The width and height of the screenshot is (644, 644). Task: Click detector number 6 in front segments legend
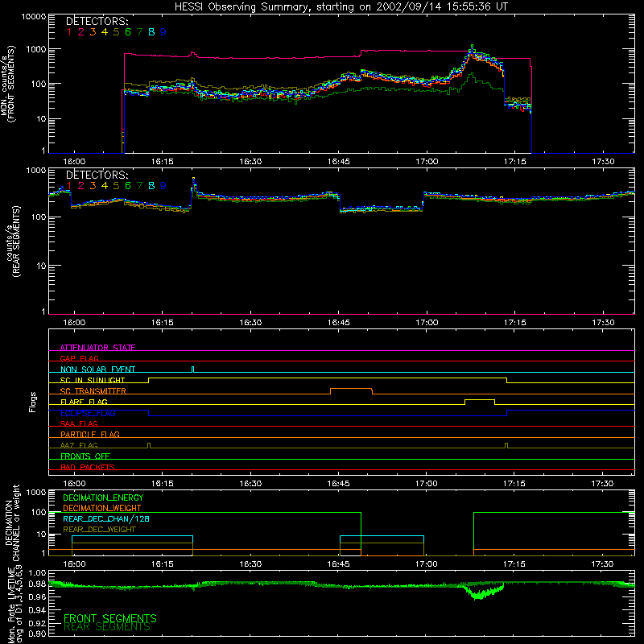pyautogui.click(x=128, y=32)
